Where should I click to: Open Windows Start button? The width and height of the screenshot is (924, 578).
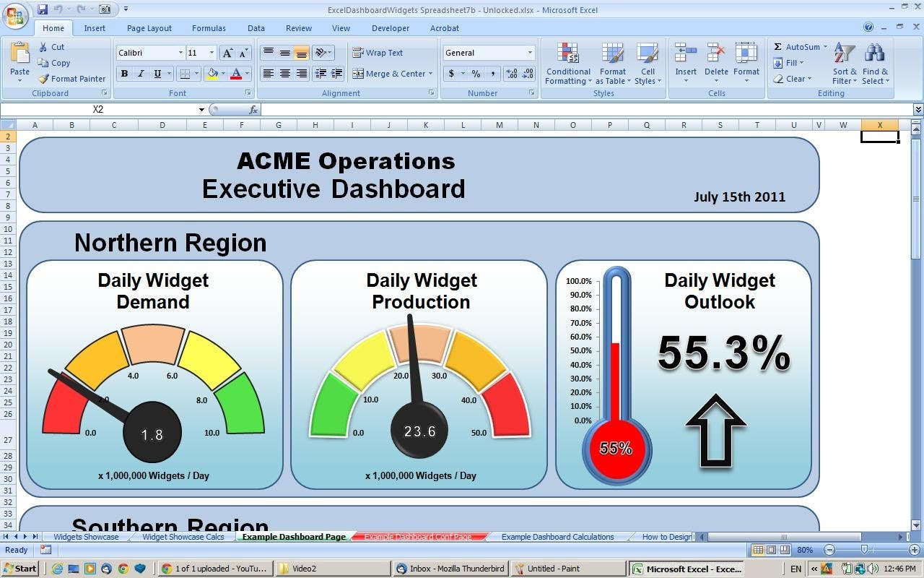click(x=20, y=569)
